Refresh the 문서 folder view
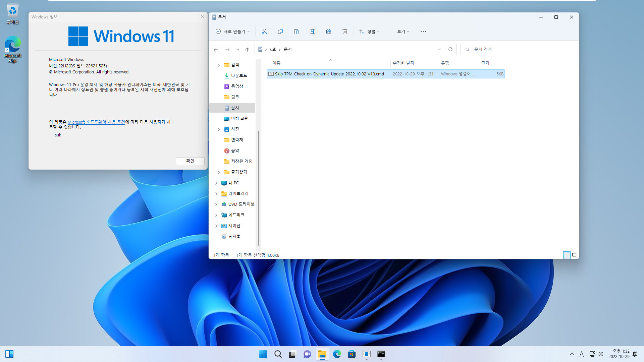This screenshot has width=644, height=362. tap(450, 49)
